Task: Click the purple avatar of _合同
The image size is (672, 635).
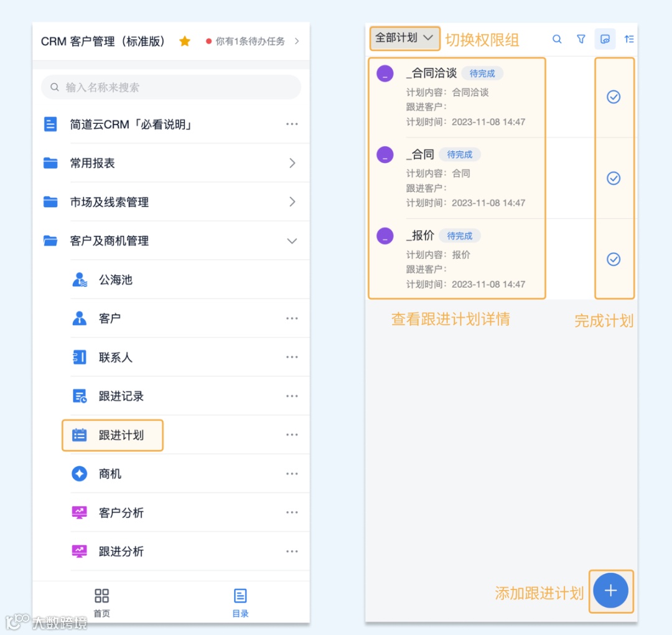Action: [385, 154]
